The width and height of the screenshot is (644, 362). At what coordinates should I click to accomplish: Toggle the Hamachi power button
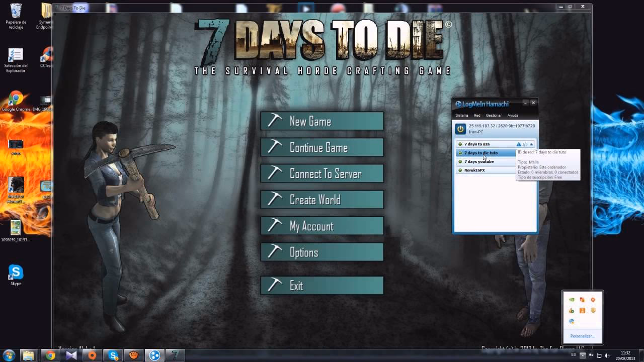pos(460,129)
